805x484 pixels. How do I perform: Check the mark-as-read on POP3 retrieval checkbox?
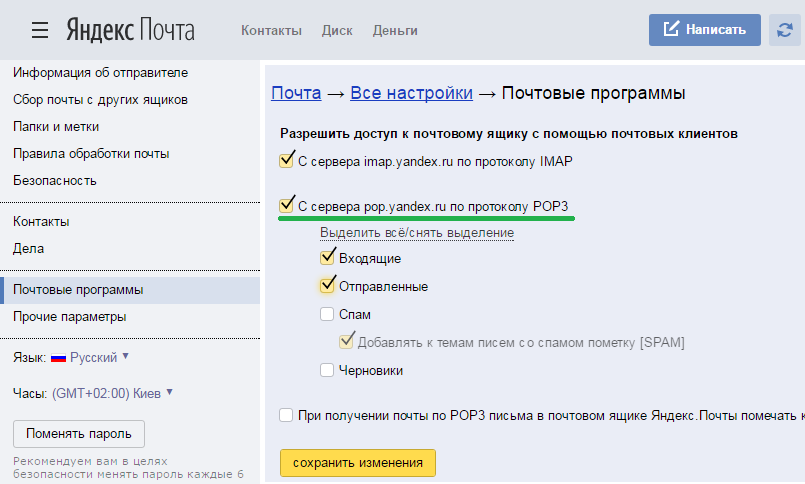[x=286, y=415]
